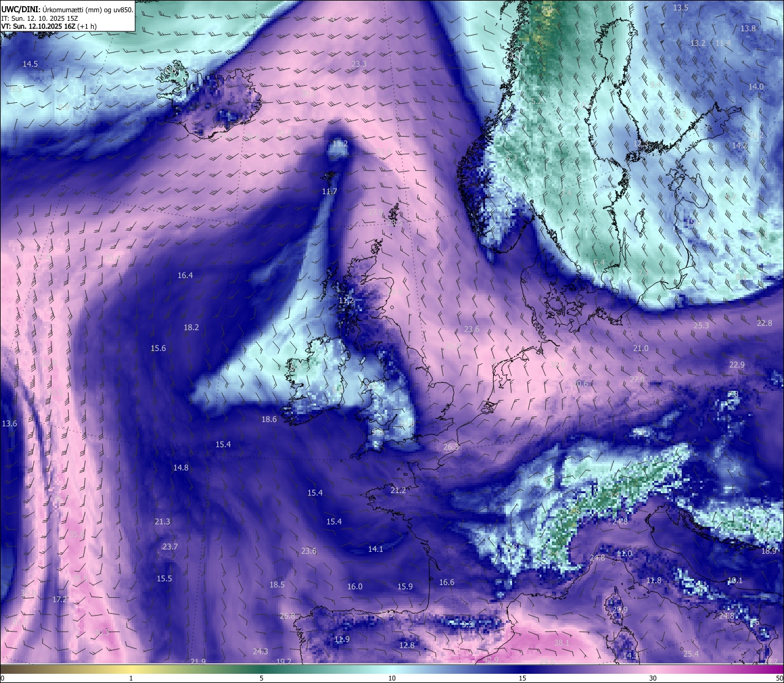Viewport: 784px width, 683px height.
Task: Click the 18.5 value northwest of Spain
Action: pyautogui.click(x=277, y=585)
